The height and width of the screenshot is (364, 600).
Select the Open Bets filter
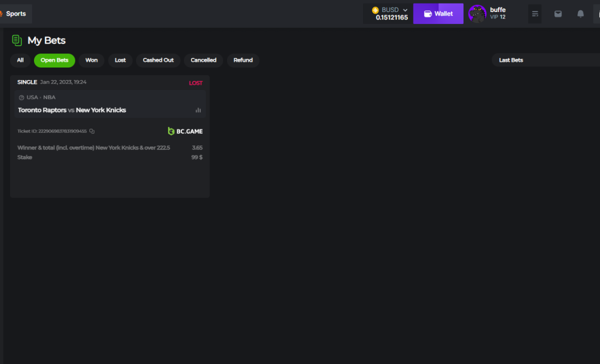pos(54,60)
